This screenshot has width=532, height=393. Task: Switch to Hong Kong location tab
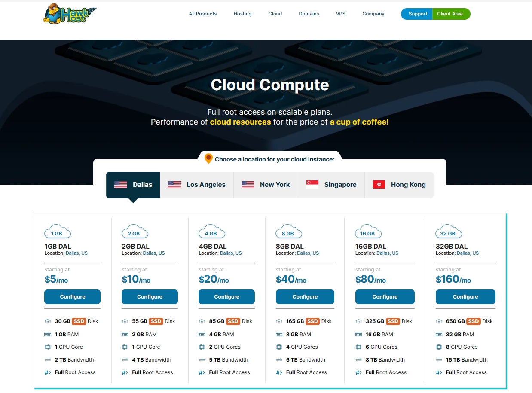coord(399,185)
